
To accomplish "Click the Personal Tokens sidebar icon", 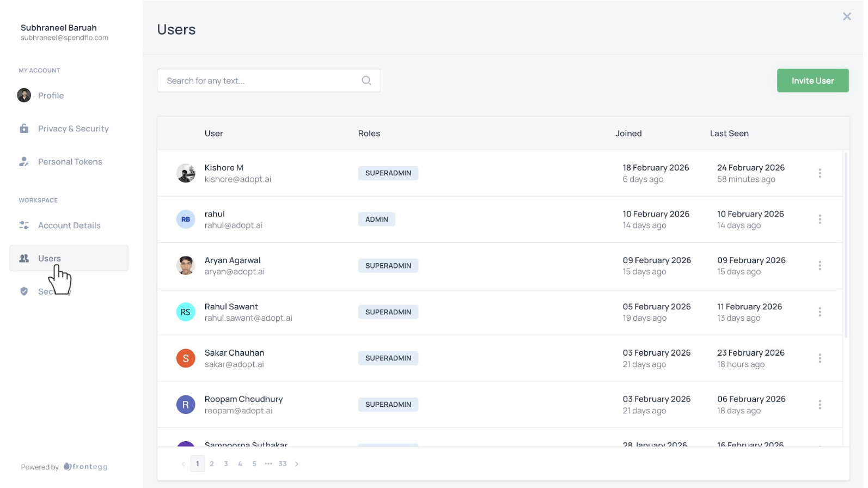I will (24, 162).
